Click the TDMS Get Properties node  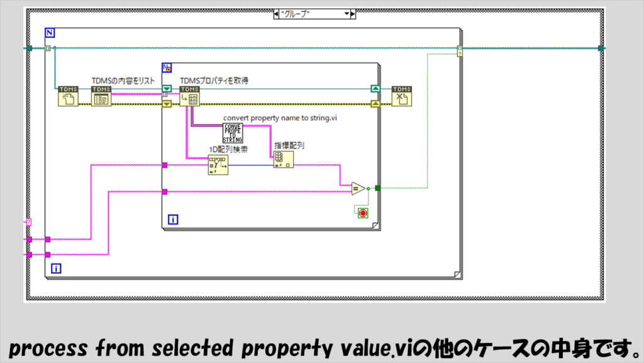point(189,96)
